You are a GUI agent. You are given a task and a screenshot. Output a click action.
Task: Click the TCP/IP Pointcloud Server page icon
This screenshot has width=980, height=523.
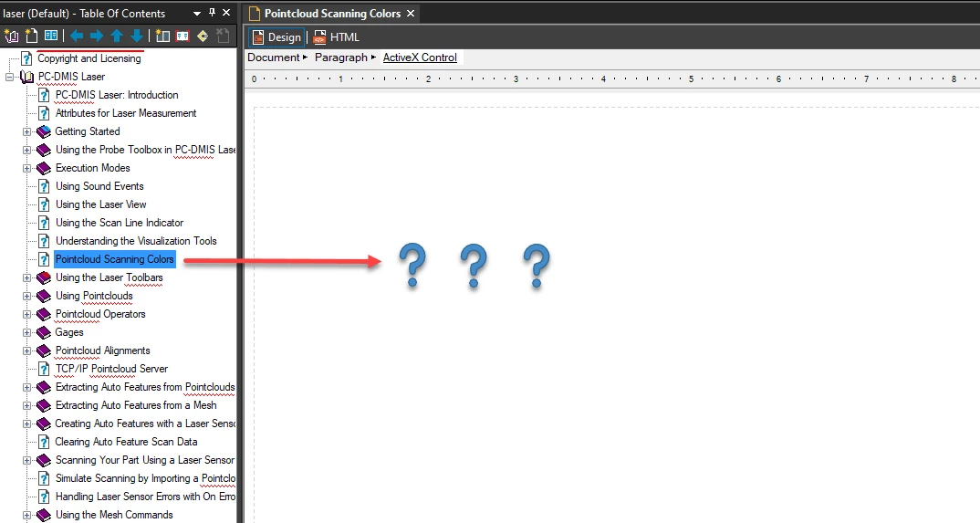[44, 369]
